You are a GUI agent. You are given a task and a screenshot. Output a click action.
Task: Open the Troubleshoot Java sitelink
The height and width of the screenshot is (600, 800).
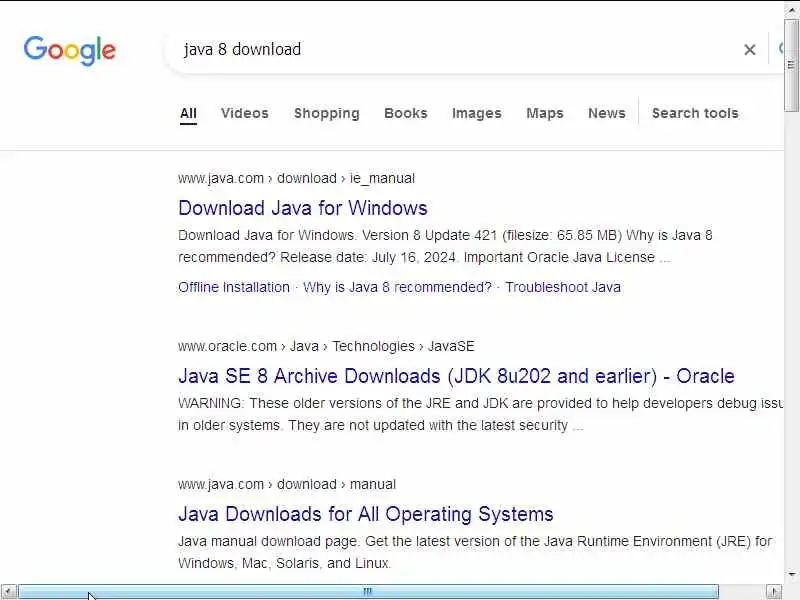coord(563,287)
